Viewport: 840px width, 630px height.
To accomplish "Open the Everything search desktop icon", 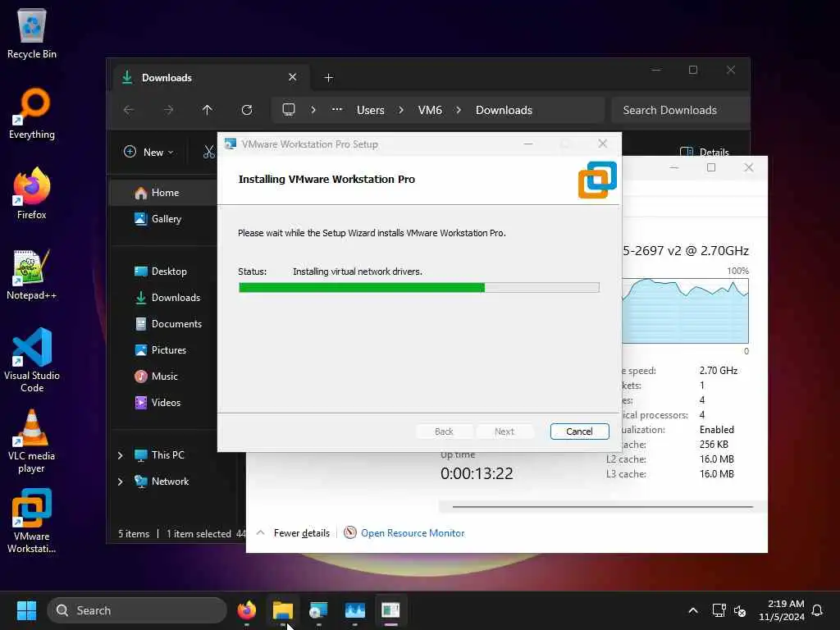I will 32,113.
